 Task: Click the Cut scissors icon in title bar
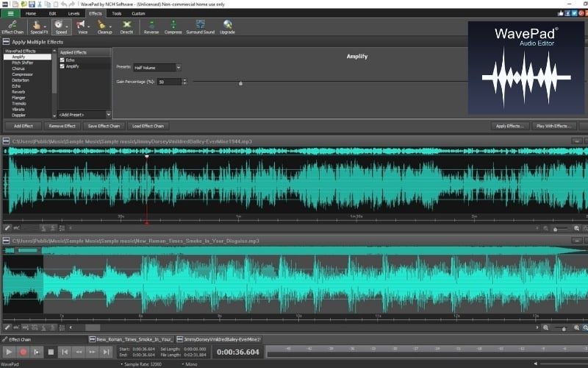pos(40,4)
